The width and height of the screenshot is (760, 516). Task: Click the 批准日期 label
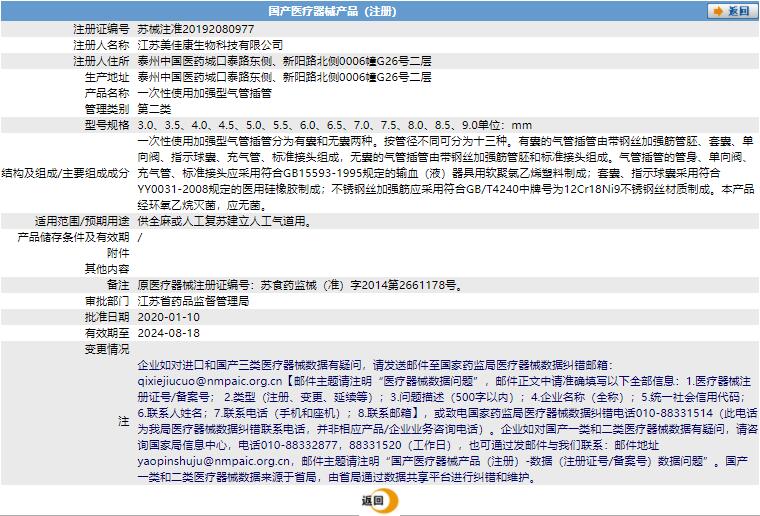pyautogui.click(x=107, y=317)
